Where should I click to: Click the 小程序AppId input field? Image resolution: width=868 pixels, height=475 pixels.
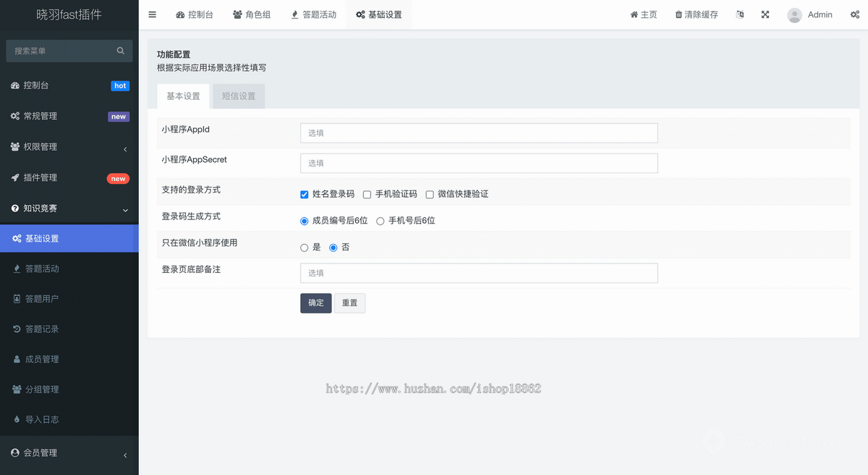coord(479,133)
